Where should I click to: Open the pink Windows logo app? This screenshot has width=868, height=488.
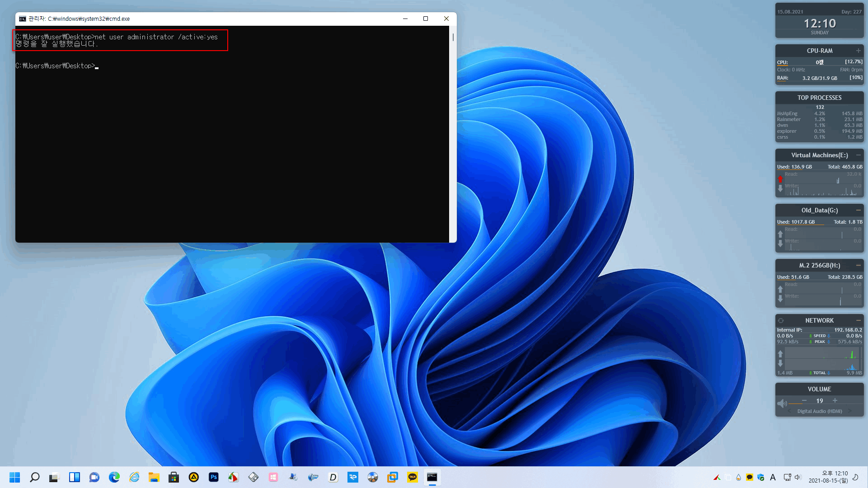coord(273,477)
